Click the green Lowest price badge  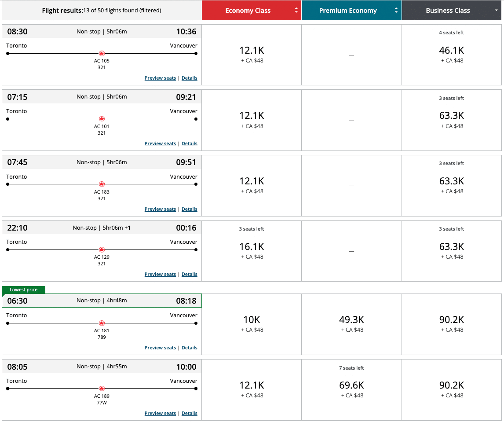click(24, 290)
